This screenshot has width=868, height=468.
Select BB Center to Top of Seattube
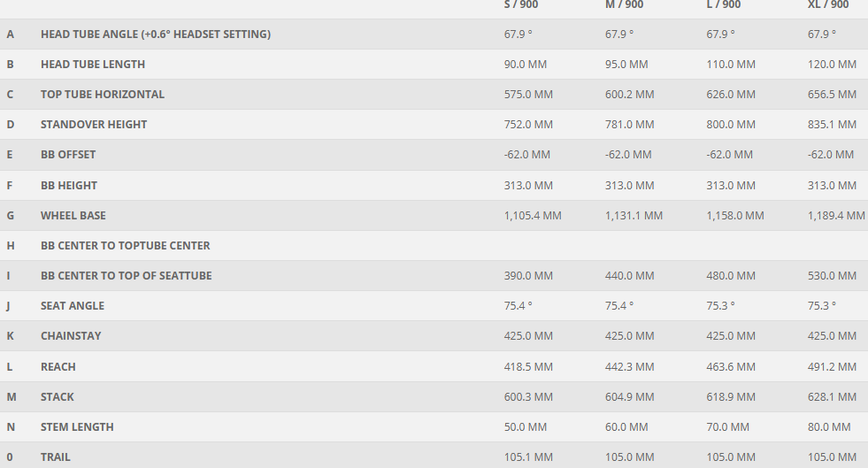click(127, 276)
